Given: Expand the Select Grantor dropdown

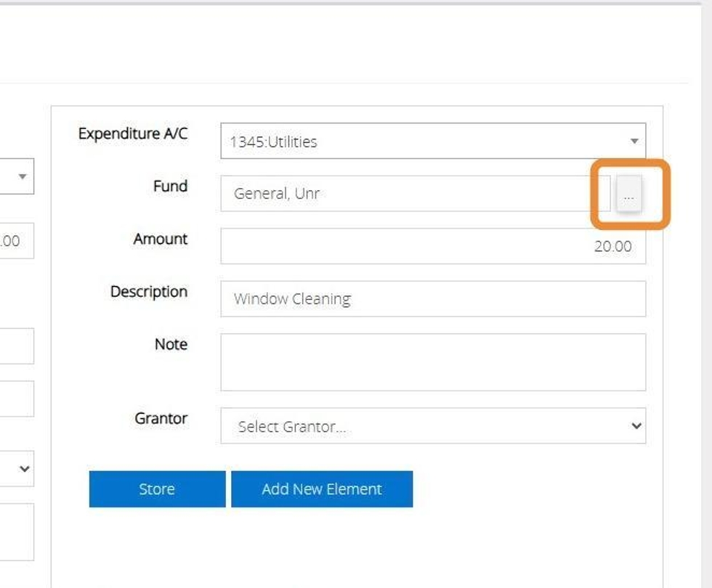Looking at the screenshot, I should pyautogui.click(x=433, y=425).
